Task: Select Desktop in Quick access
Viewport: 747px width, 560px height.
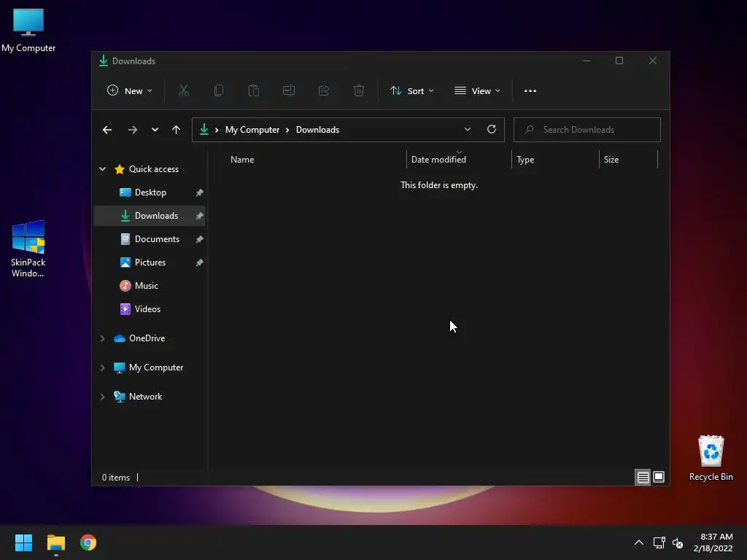Action: click(150, 192)
